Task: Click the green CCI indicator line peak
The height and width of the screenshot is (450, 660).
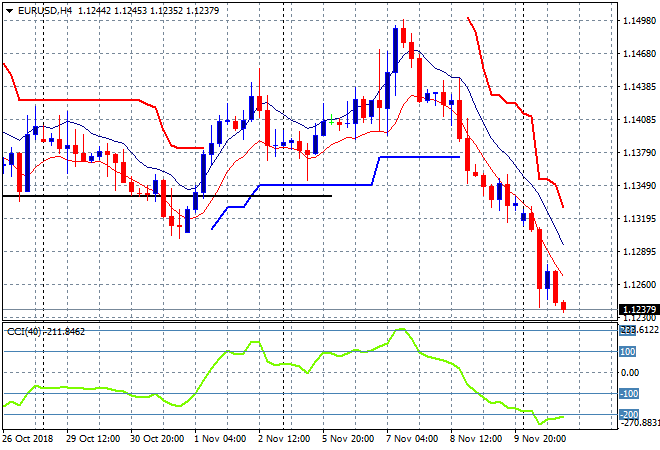Action: [402, 329]
